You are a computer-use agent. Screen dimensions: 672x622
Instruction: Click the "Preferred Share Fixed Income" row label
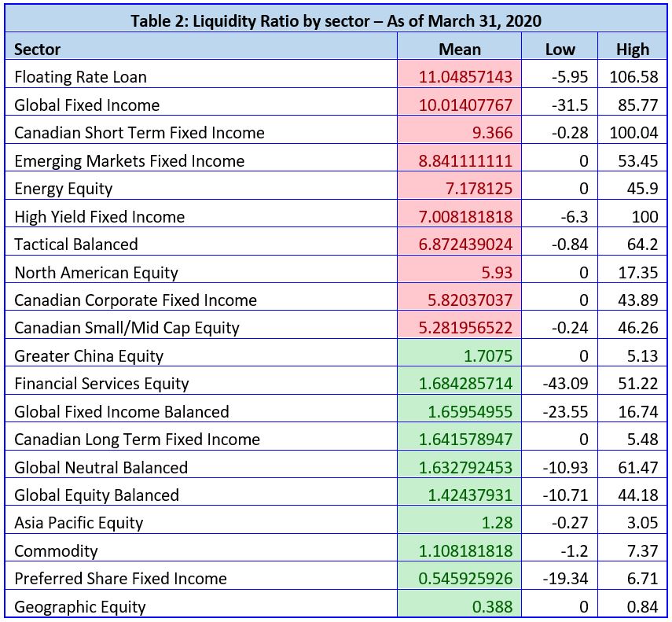pyautogui.click(x=120, y=579)
